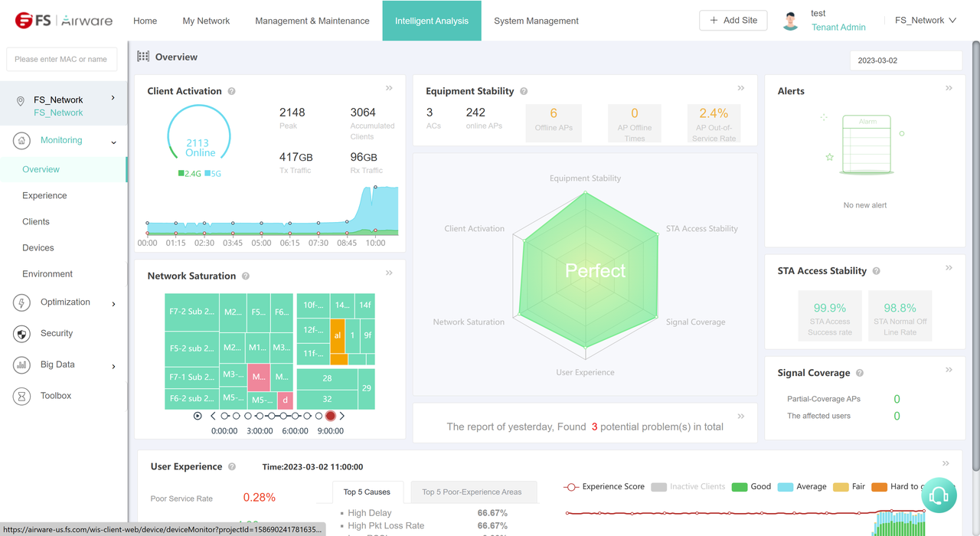Click help icon next to Equipment Stability
The image size is (980, 536).
pos(524,91)
